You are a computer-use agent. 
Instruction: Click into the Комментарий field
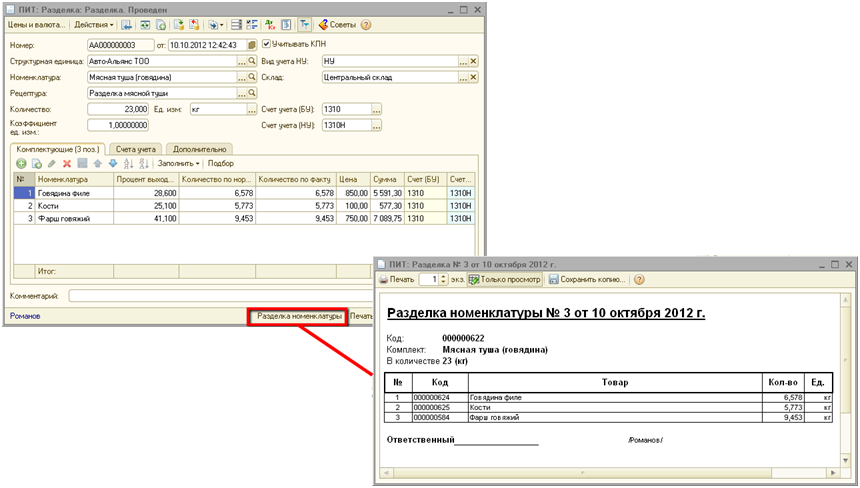click(200, 296)
